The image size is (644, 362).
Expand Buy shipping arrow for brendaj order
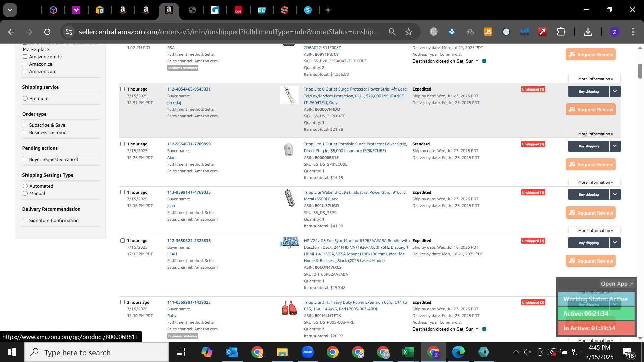tap(615, 91)
